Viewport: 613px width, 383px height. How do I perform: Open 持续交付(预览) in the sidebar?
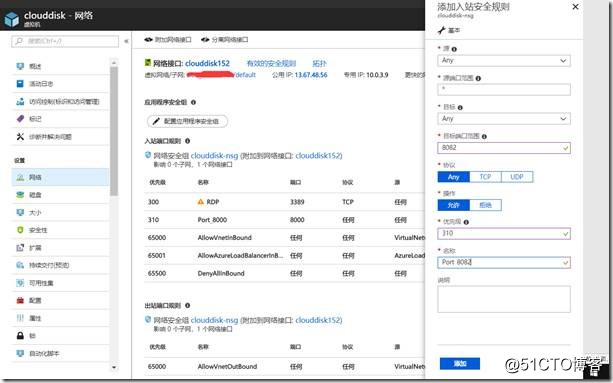click(x=61, y=265)
